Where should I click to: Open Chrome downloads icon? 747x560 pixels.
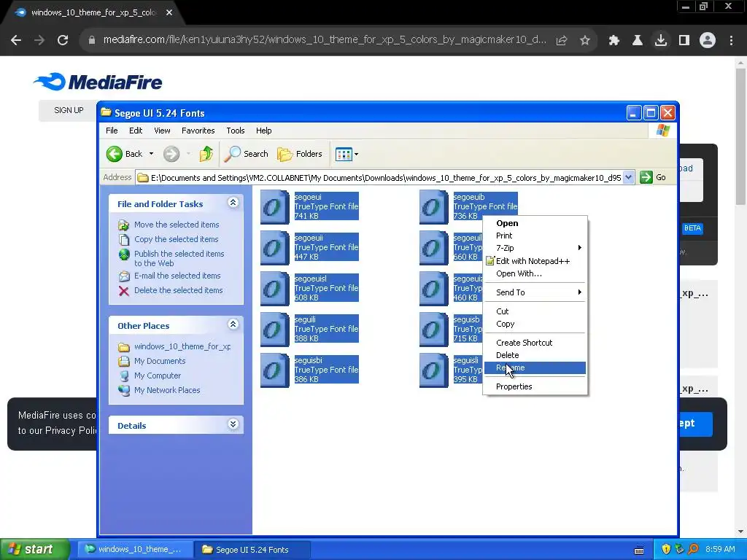(x=661, y=40)
